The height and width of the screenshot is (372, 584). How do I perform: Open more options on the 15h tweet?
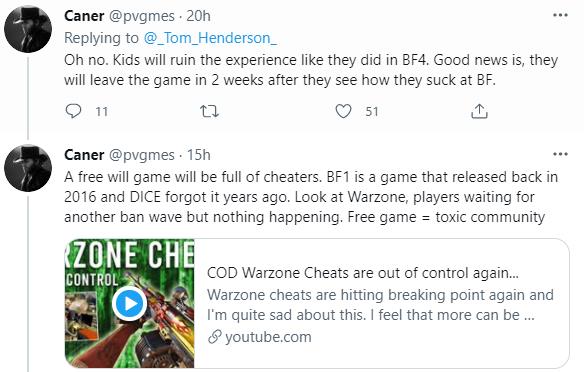coord(560,154)
